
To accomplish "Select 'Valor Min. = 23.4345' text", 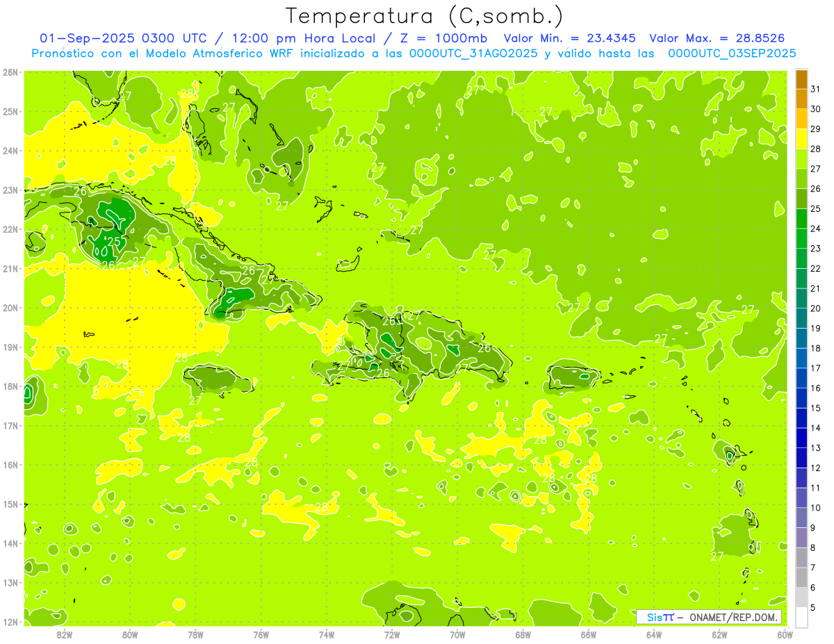I will (x=569, y=38).
